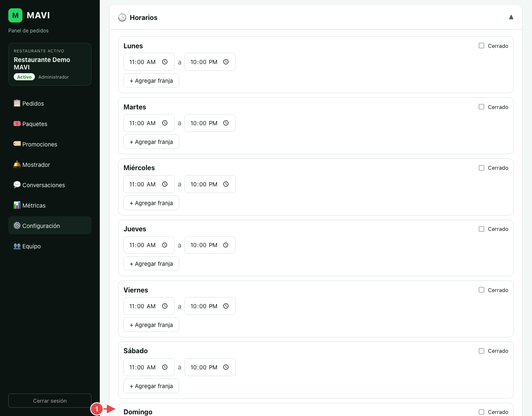Viewport: 532px width, 416px height.
Task: Add a time slot for Sábado
Action: [x=151, y=386]
